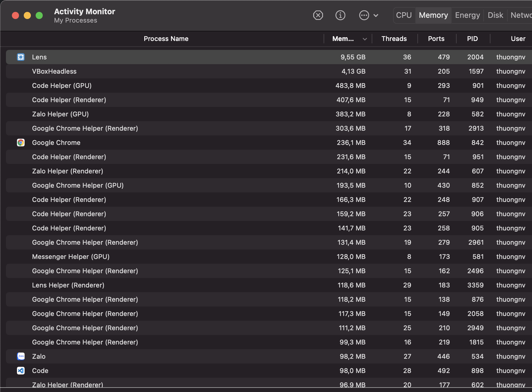This screenshot has width=532, height=392.
Task: Click the Zalo app icon
Action: click(x=21, y=356)
